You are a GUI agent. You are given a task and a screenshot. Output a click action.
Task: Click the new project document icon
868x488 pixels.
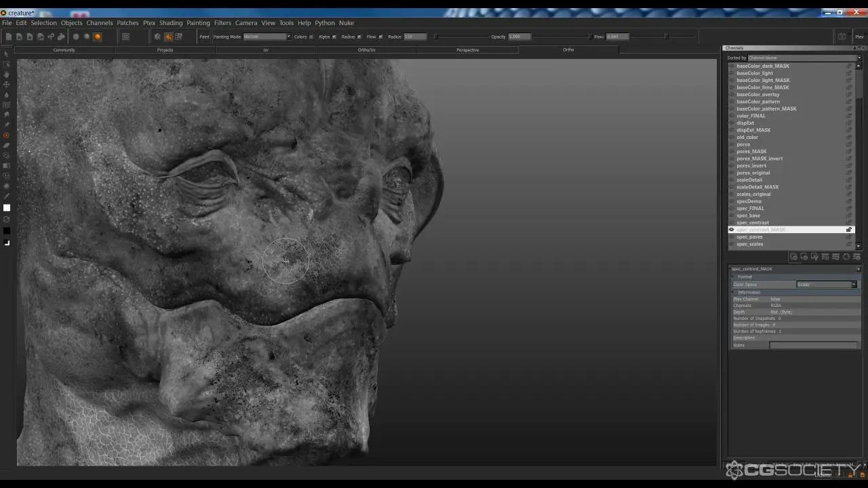click(x=9, y=37)
